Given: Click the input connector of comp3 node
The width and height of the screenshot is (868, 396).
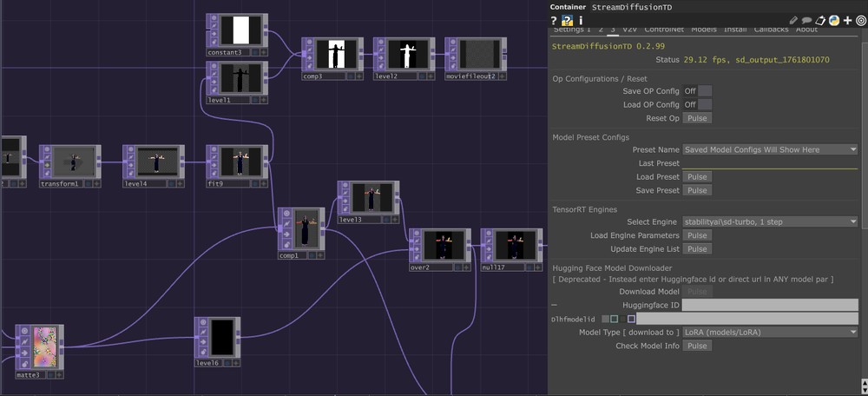Looking at the screenshot, I should coord(303,55).
